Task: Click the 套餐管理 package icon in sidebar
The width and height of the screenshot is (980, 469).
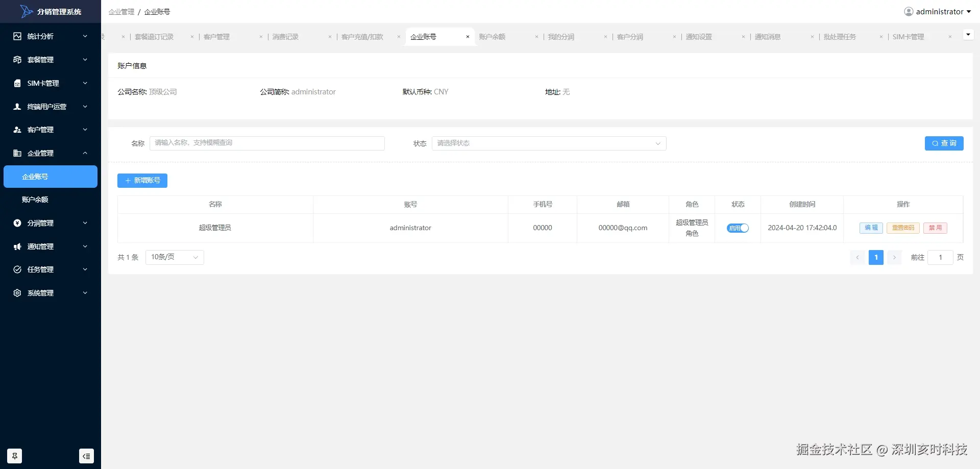Action: 17,60
